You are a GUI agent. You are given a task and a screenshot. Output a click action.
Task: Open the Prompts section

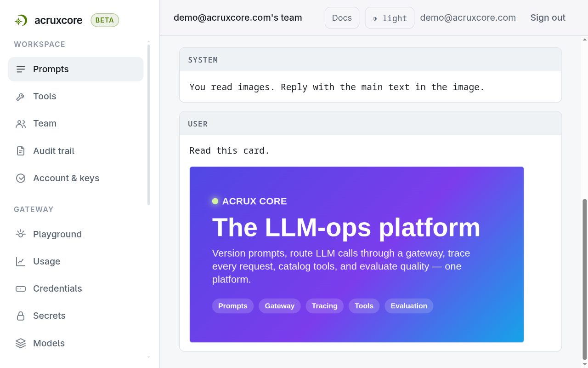[76, 69]
